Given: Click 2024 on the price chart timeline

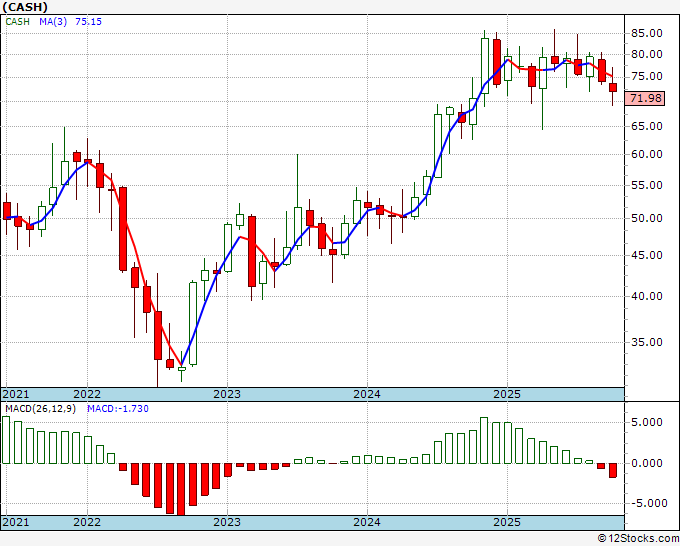Looking at the screenshot, I should click(x=367, y=394).
